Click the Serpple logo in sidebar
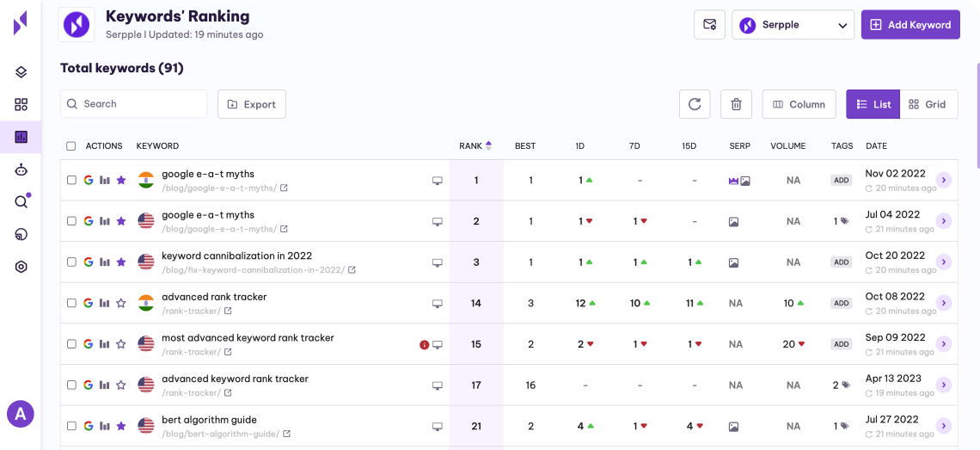Image resolution: width=980 pixels, height=450 pixels. tap(21, 23)
